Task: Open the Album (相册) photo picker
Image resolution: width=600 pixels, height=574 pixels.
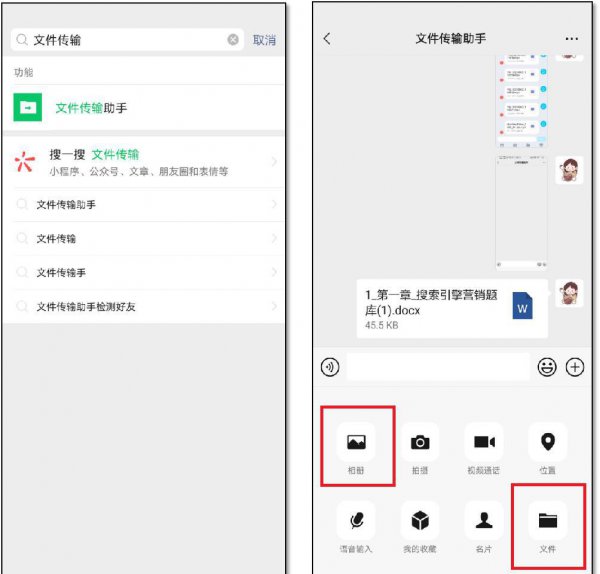Action: (x=356, y=442)
